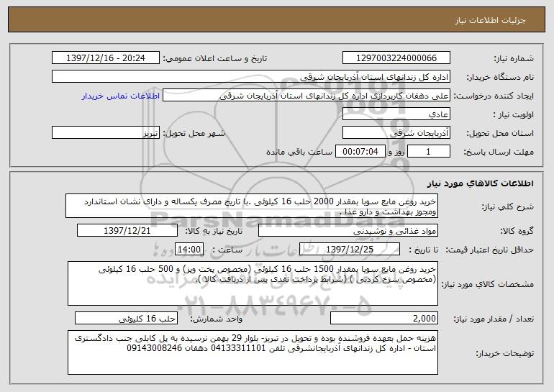Select the label تعداد / مقدار مورد نیاز

[494, 319]
